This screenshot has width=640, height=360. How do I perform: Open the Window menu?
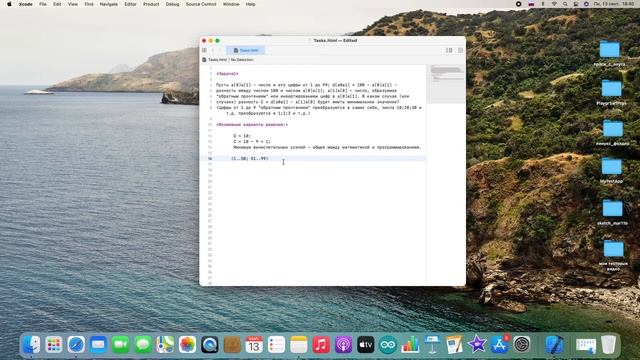(231, 4)
